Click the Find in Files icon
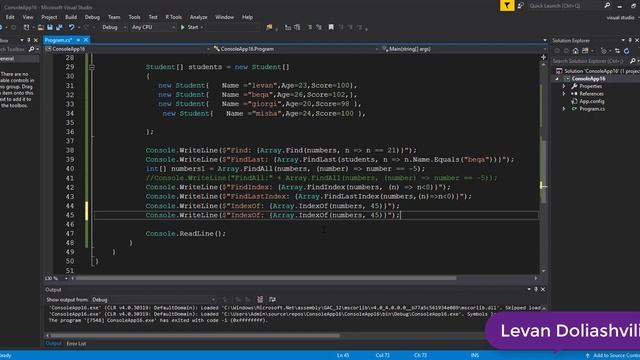 [269, 27]
